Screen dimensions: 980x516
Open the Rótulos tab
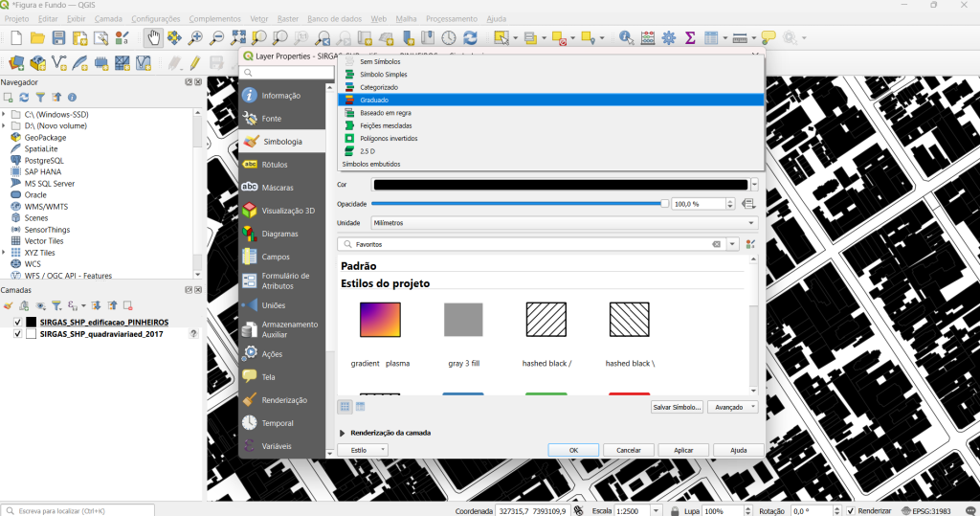tap(282, 165)
